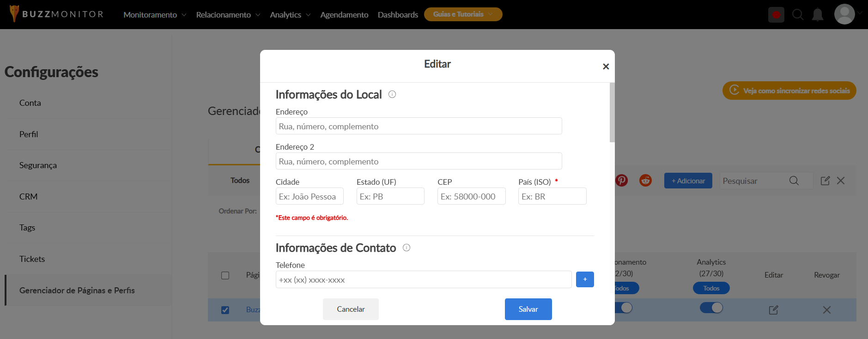Screen dimensions: 868x339
Task: Uncheck the selected page row checkbox
Action: point(225,310)
